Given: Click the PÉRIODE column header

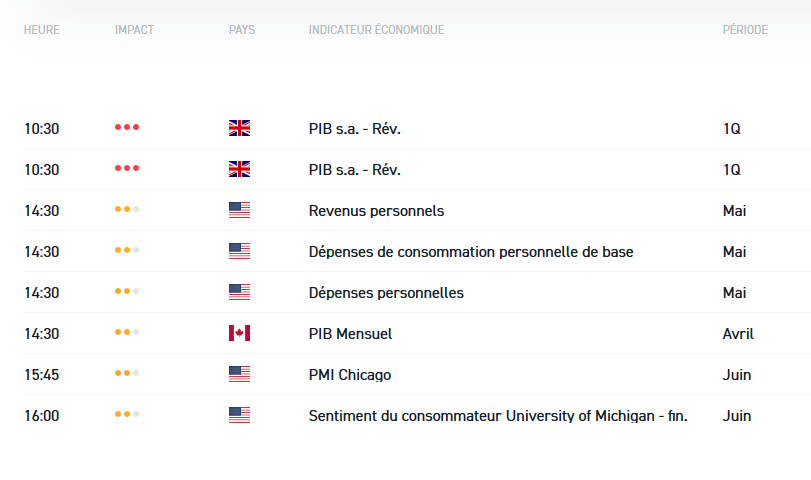Looking at the screenshot, I should pos(745,30).
